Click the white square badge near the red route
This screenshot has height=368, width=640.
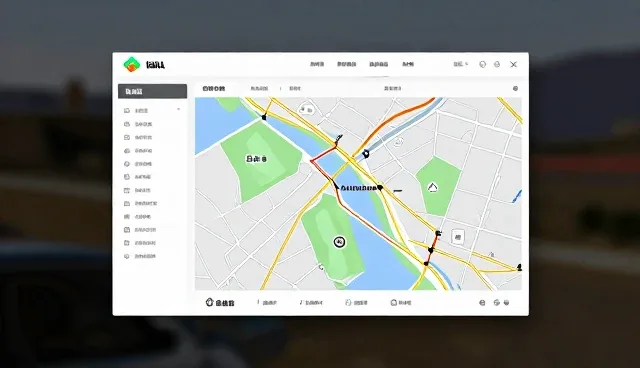coord(458,237)
